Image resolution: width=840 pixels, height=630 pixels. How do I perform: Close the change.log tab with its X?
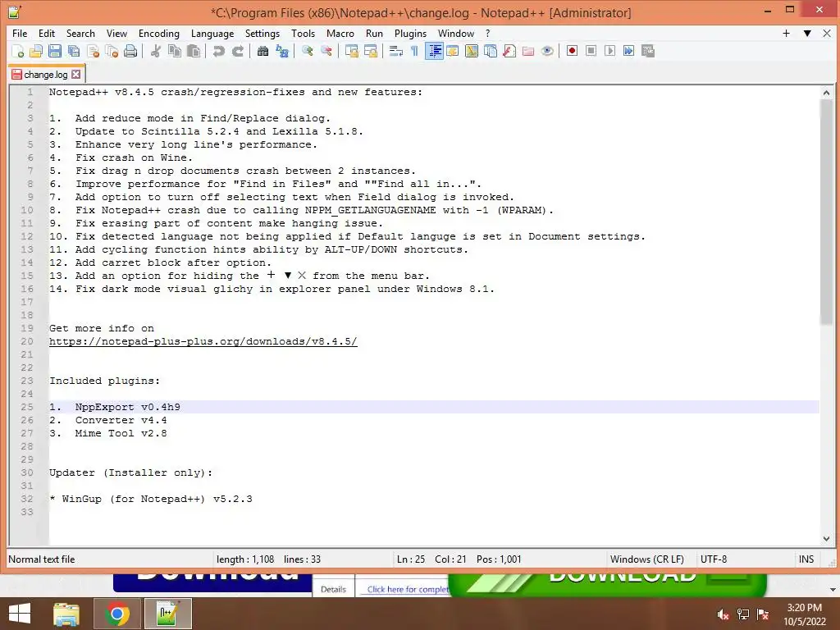[76, 75]
